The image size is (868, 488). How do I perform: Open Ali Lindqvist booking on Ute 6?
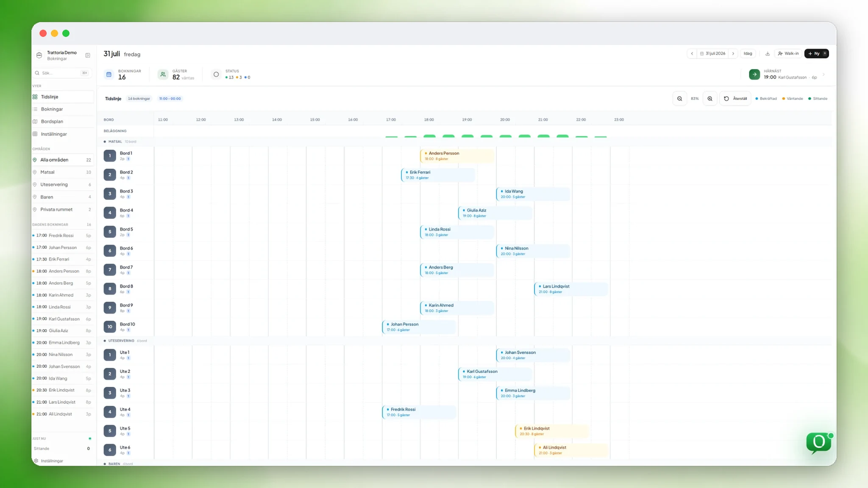click(571, 450)
